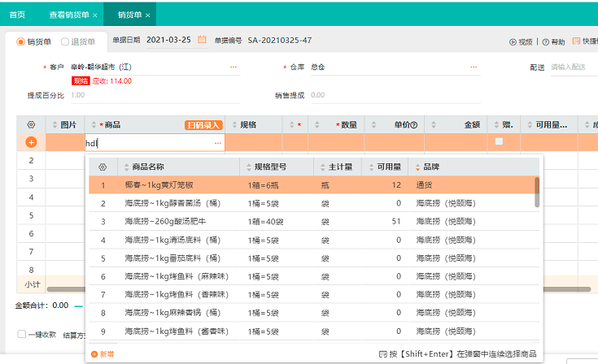
Task: Click the 扫码录入 scan entry button
Action: (x=203, y=125)
